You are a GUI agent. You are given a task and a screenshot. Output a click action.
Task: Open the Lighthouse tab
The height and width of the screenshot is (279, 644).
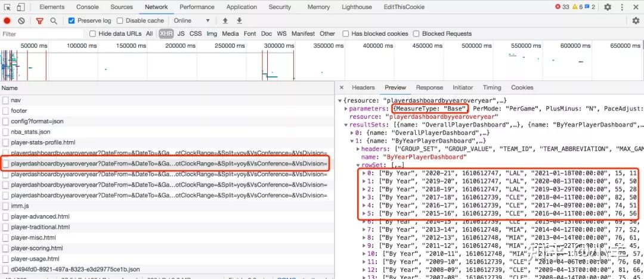pos(357,7)
